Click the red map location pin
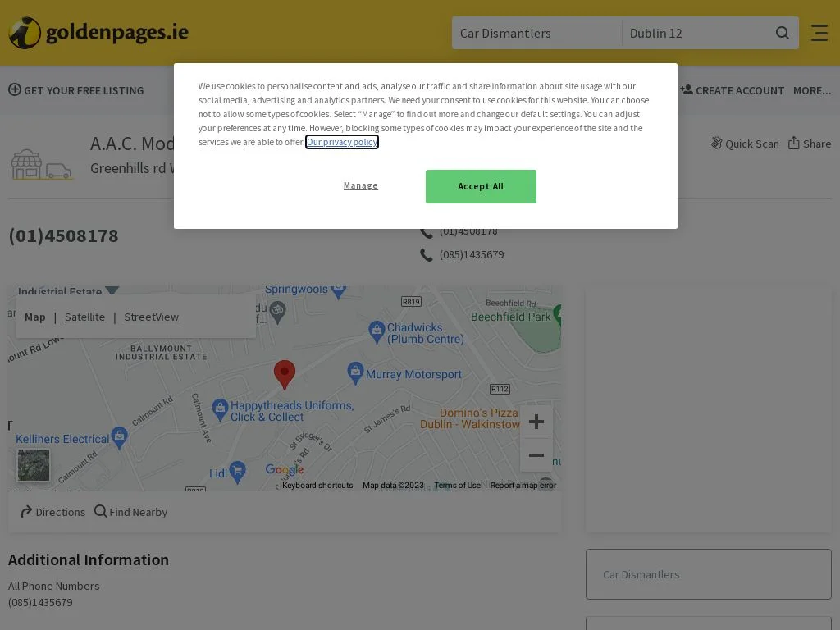 click(285, 374)
